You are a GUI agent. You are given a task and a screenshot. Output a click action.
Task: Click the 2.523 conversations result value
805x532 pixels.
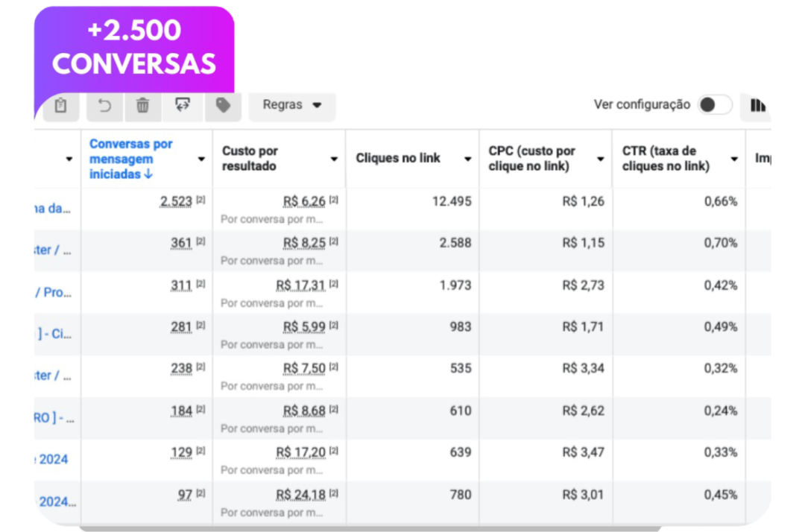click(176, 202)
